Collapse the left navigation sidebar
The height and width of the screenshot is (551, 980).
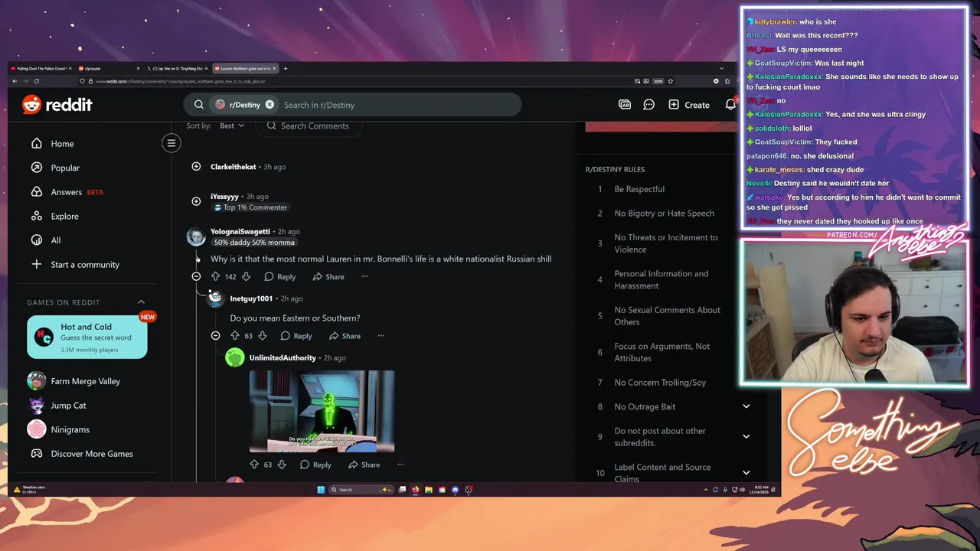pos(171,143)
